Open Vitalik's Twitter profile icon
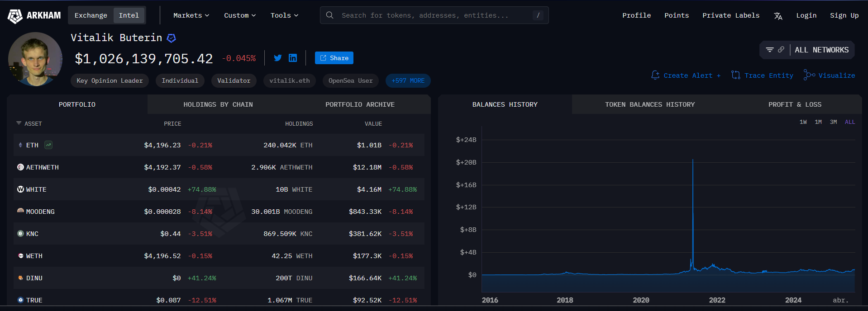Screen dimensions: 868x311 pos(278,58)
